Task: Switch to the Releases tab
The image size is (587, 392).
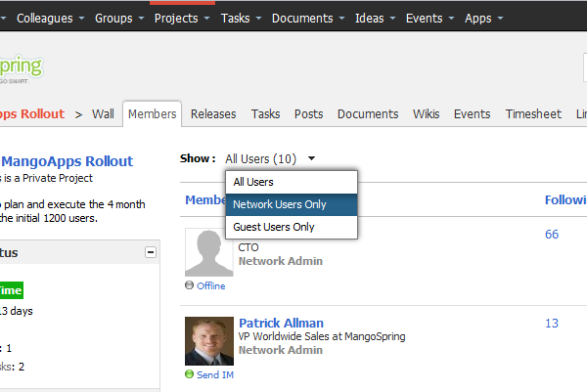Action: (213, 114)
